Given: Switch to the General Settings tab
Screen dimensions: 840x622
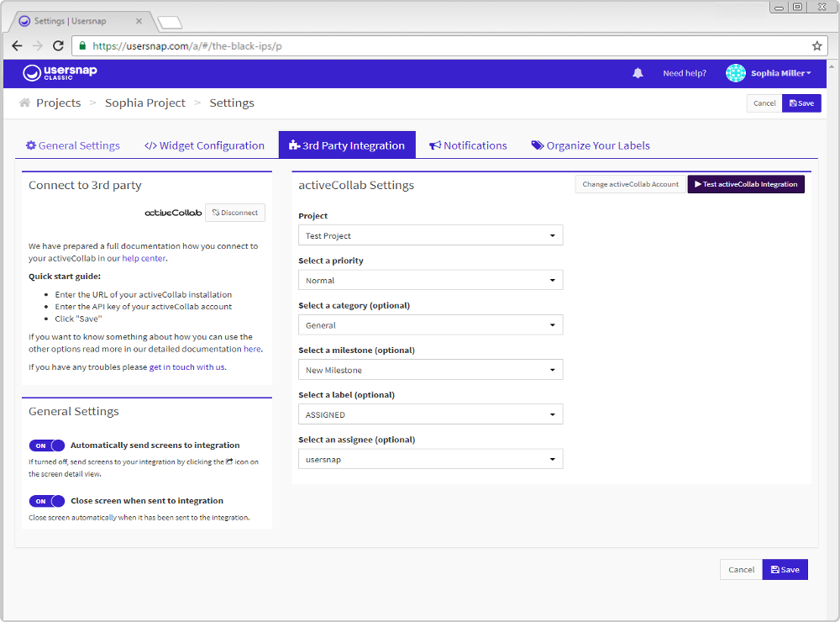Looking at the screenshot, I should [73, 145].
